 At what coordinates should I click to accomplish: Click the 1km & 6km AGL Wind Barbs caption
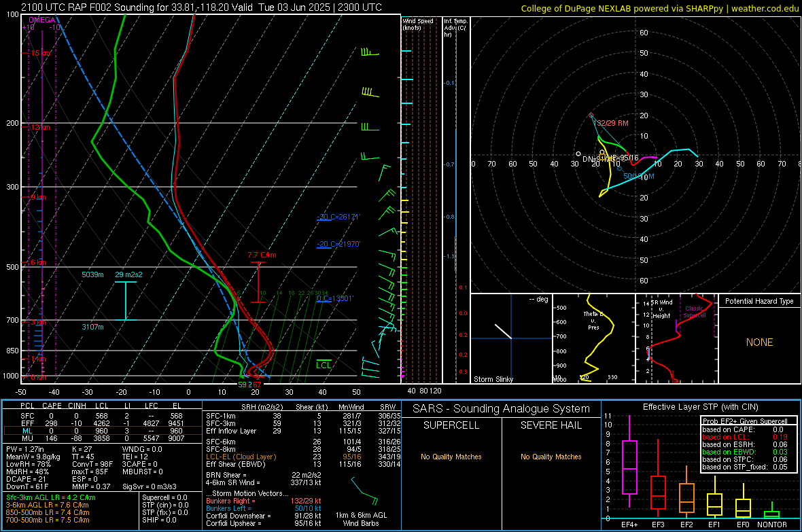click(x=361, y=519)
